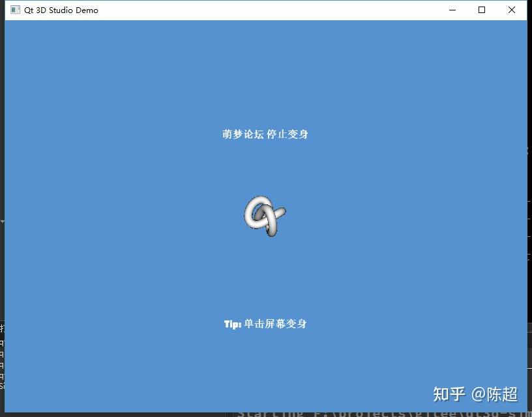Click above the knot model in the viewport
Image resolution: width=532 pixels, height=417 pixels.
[x=263, y=176]
